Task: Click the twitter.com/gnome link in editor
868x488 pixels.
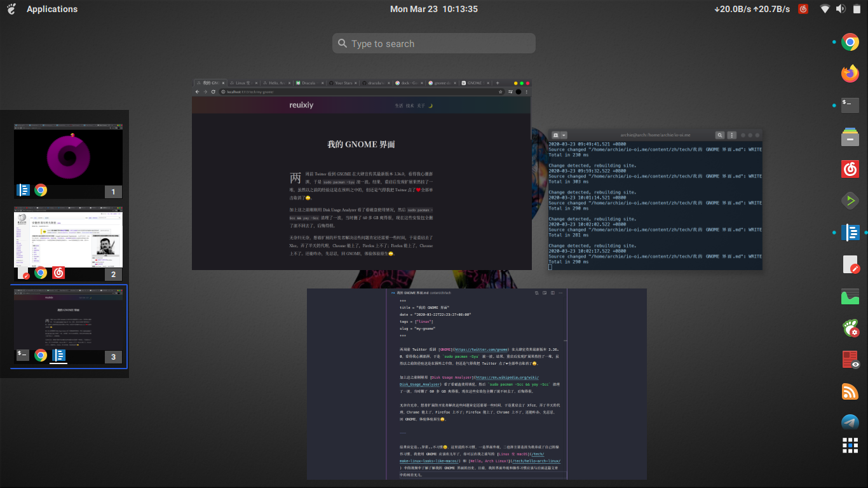Action: click(481, 349)
